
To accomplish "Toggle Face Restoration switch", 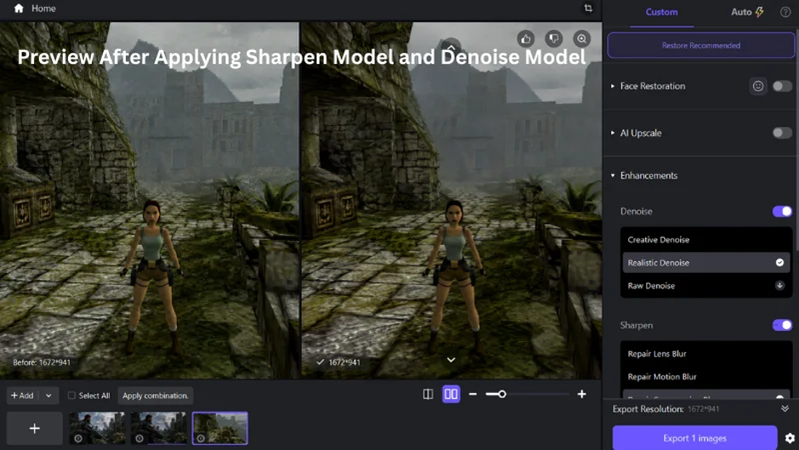I will point(782,86).
